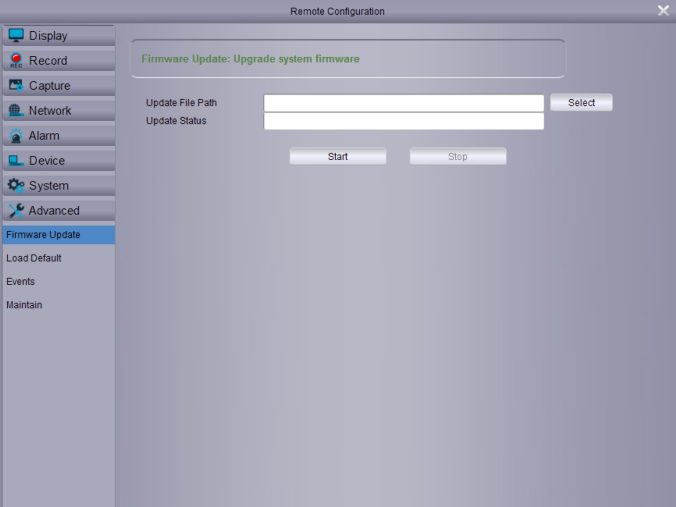This screenshot has height=507, width=676.
Task: Click the green Firmware Update heading text
Action: (250, 59)
